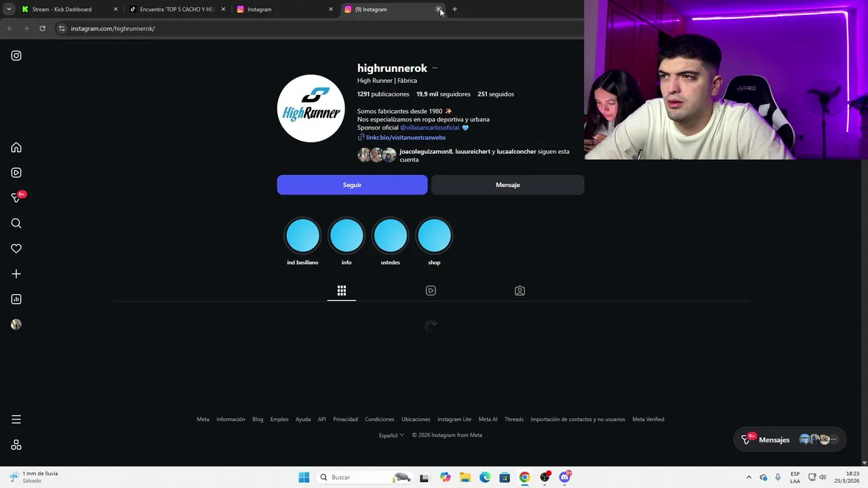Select the posts grid tab
The width and height of the screenshot is (868, 488).
pyautogui.click(x=342, y=291)
